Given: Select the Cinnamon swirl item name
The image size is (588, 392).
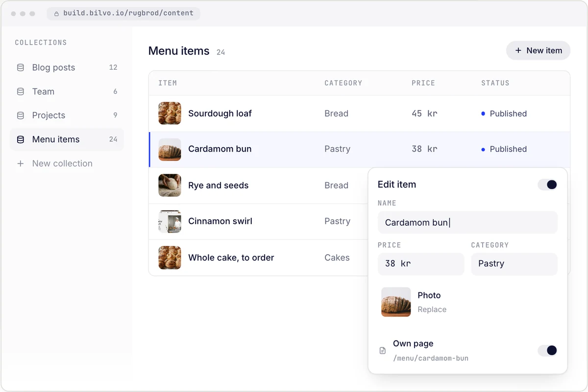Looking at the screenshot, I should point(220,221).
